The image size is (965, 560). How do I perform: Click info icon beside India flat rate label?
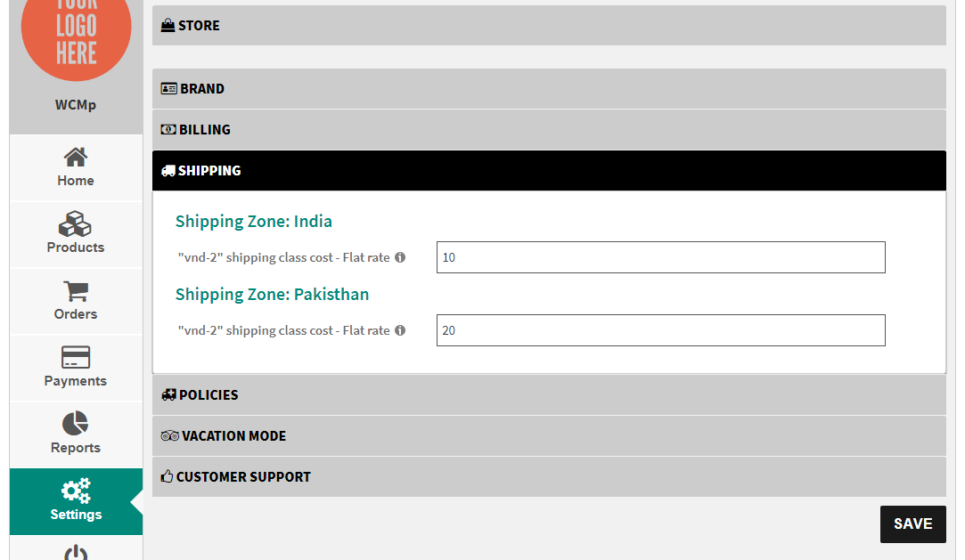400,257
